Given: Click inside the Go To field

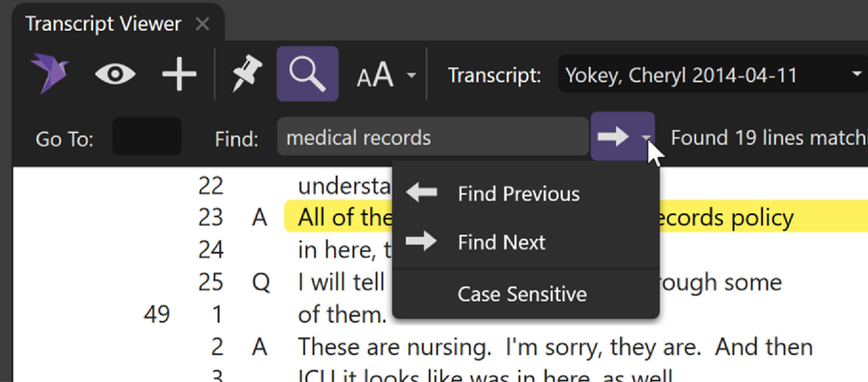Looking at the screenshot, I should (147, 137).
